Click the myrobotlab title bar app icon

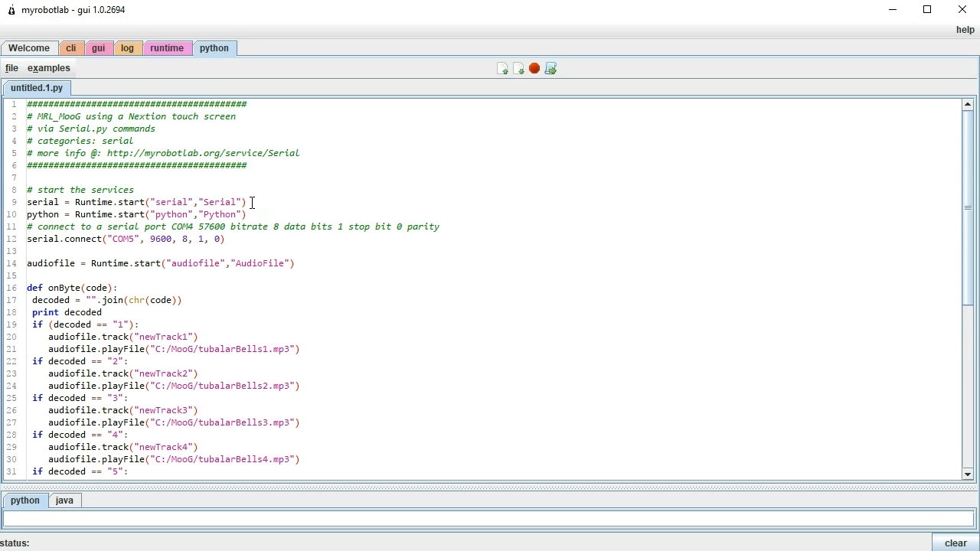coord(11,10)
